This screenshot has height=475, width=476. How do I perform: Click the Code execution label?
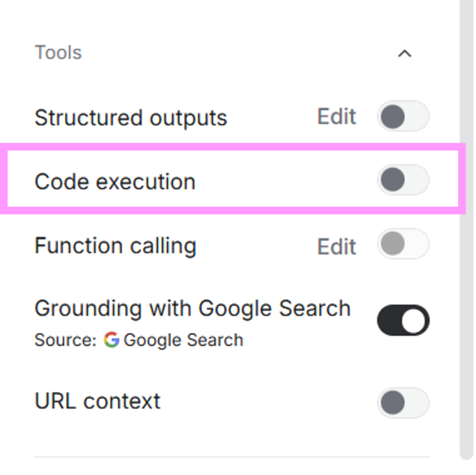click(115, 181)
